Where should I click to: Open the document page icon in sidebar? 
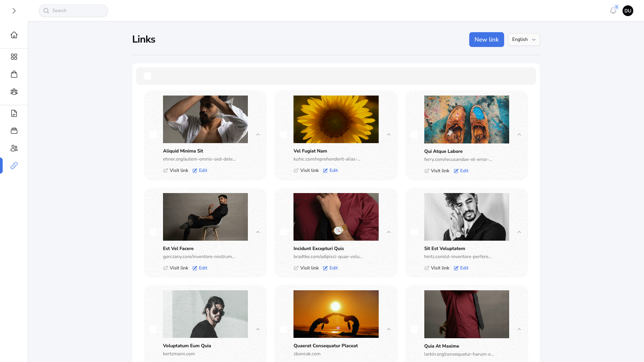point(14,113)
